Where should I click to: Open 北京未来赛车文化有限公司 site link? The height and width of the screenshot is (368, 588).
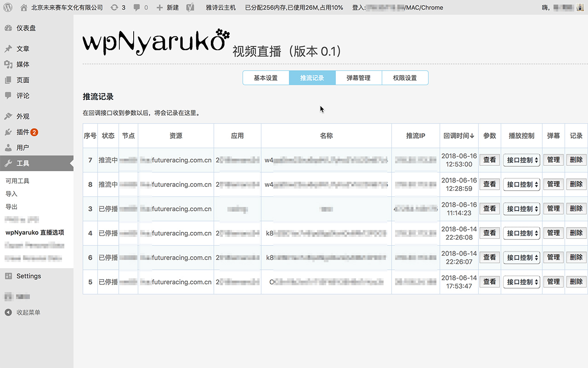click(x=67, y=7)
